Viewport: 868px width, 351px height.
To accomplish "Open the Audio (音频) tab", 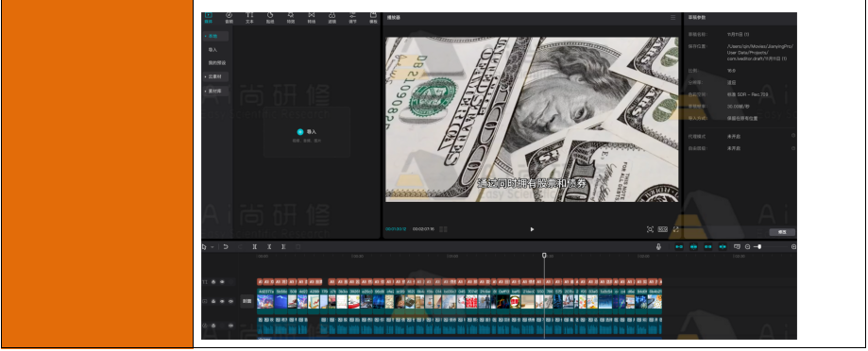I will 229,18.
